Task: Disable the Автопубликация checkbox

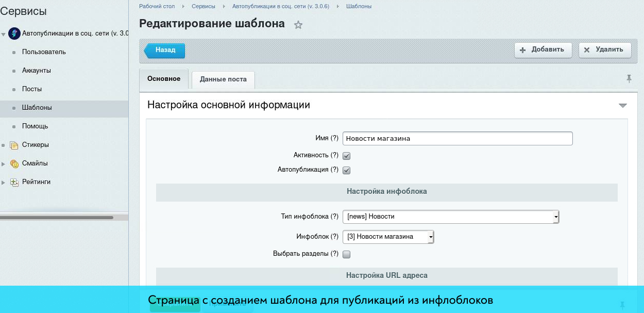Action: [x=347, y=170]
